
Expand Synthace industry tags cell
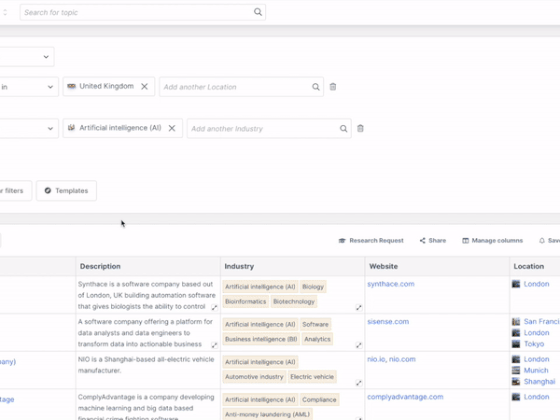(359, 308)
